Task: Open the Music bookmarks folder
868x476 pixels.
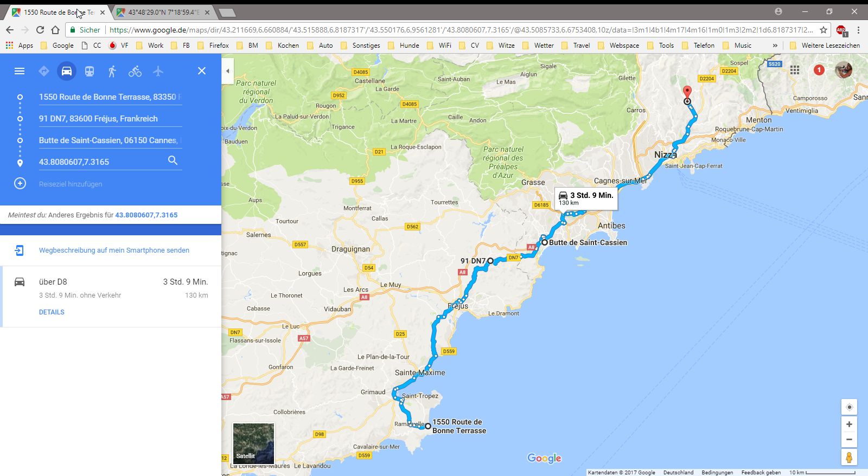Action: pos(737,46)
